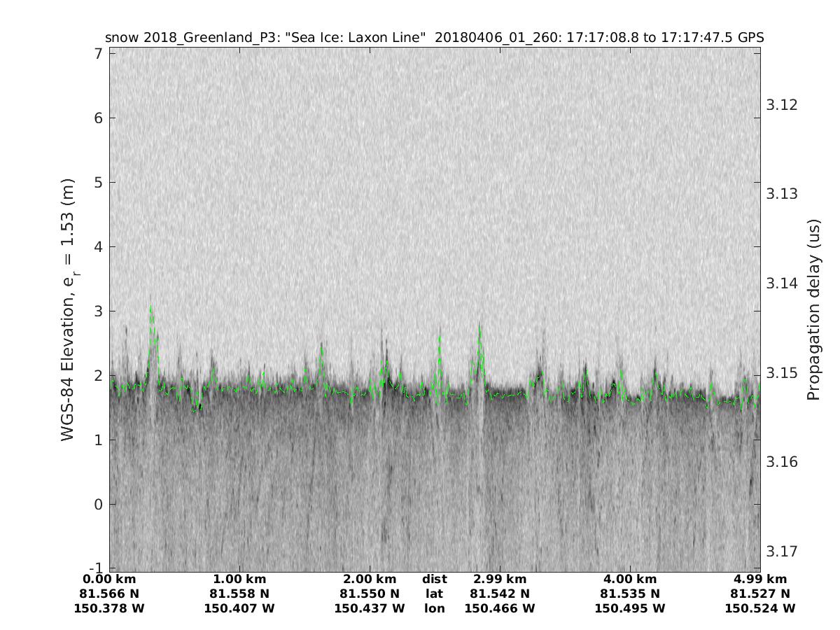840x630 pixels.
Task: Select the elevation tick label 4
Action: [x=97, y=246]
